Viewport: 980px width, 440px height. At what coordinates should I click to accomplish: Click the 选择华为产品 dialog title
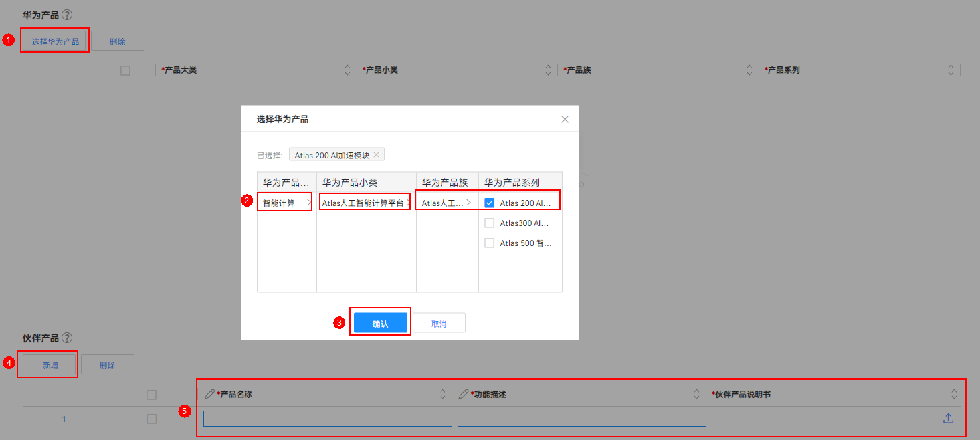pos(282,120)
